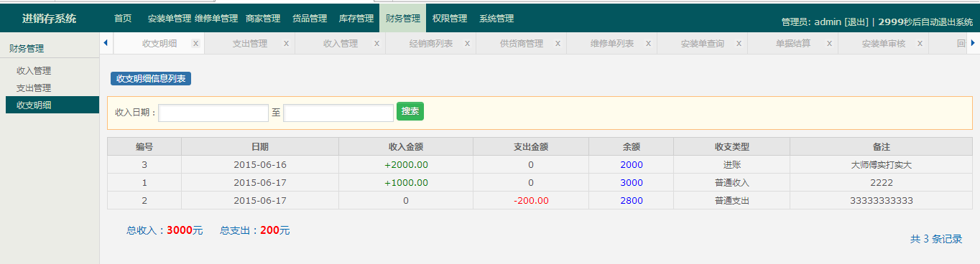Open the 财务管理 top menu
The width and height of the screenshot is (980, 264).
(x=402, y=19)
